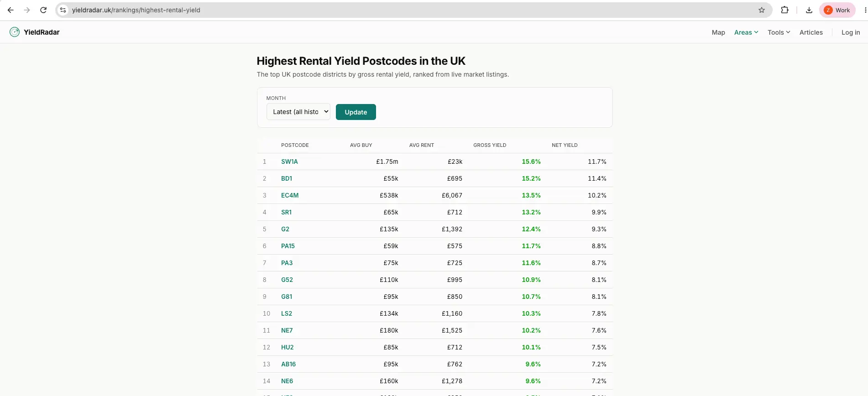Open the EC4M postcode link
Image resolution: width=868 pixels, height=396 pixels.
pyautogui.click(x=290, y=195)
